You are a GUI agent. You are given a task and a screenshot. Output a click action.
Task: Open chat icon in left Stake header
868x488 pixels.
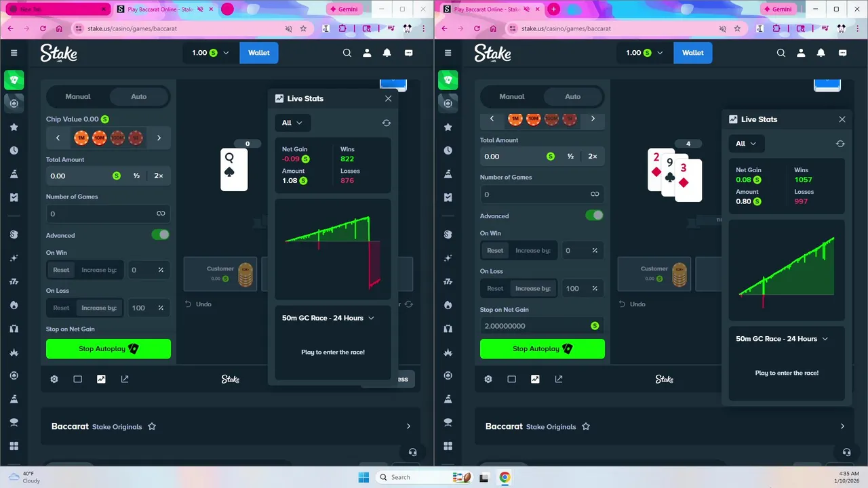click(408, 53)
